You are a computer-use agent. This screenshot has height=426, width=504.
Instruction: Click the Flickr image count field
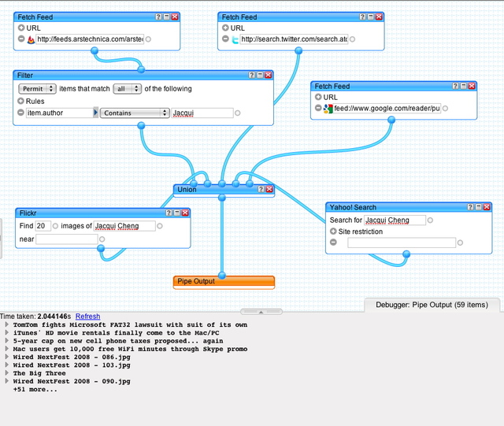pos(43,226)
